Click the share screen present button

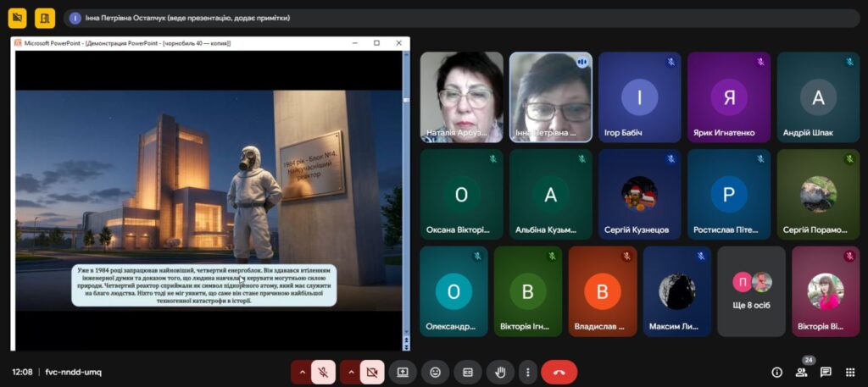tap(403, 372)
